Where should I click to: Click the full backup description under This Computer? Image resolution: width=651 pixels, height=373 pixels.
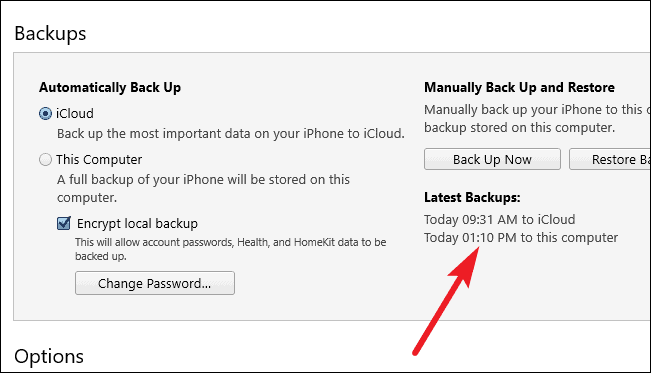coord(203,188)
